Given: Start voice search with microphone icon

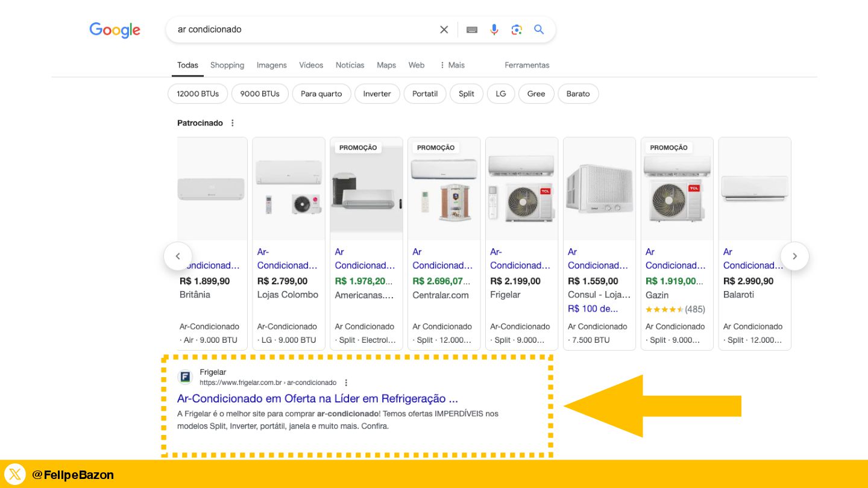Looking at the screenshot, I should click(x=494, y=30).
